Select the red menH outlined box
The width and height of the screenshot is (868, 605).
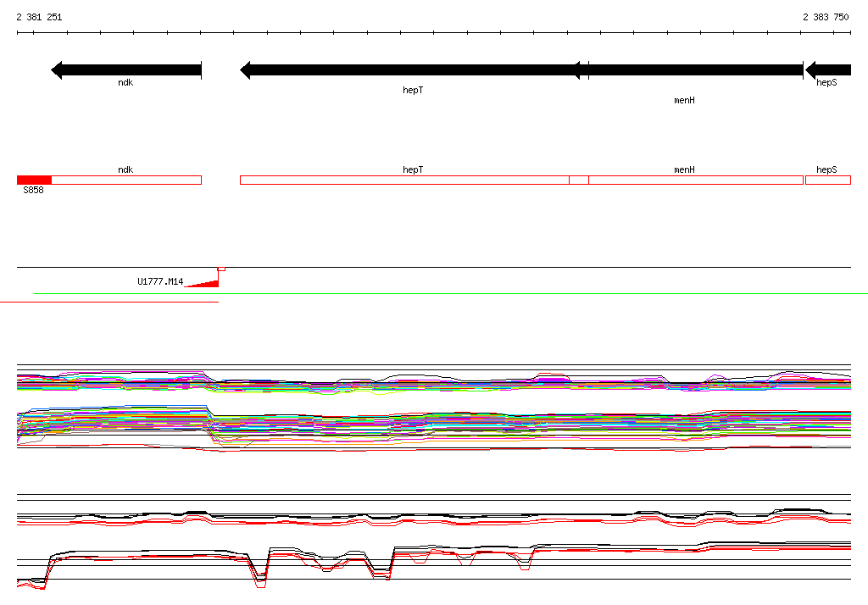687,180
